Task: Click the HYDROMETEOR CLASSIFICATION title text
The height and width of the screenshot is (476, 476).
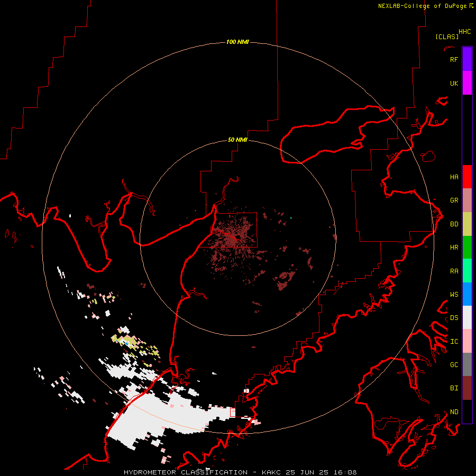Action: [x=186, y=472]
